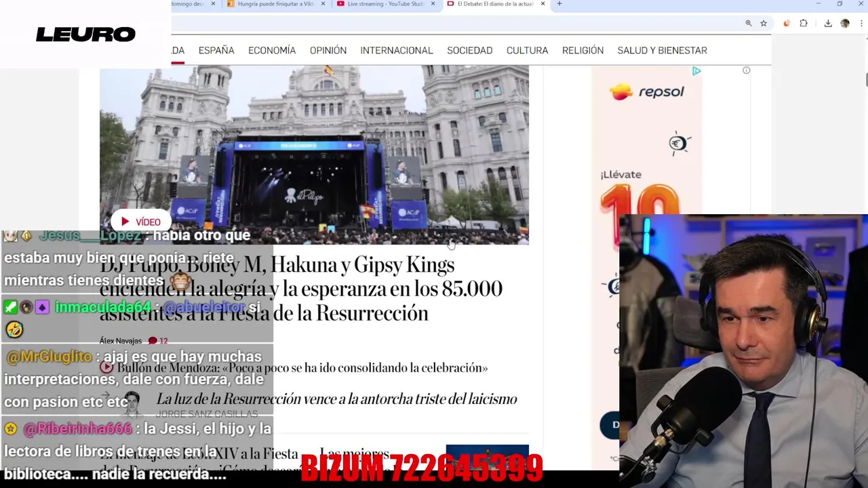Click the ad info circle icon
Viewport: 868px width, 488px height.
[x=746, y=70]
